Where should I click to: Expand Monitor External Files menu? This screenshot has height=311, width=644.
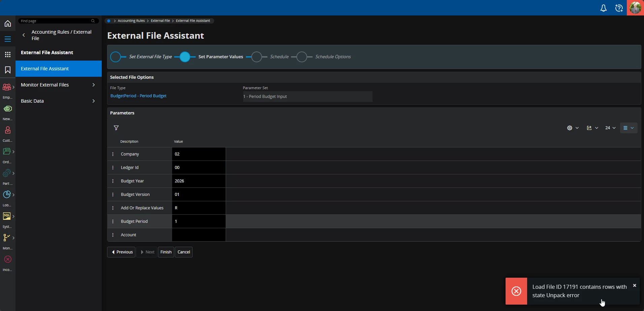pos(58,85)
